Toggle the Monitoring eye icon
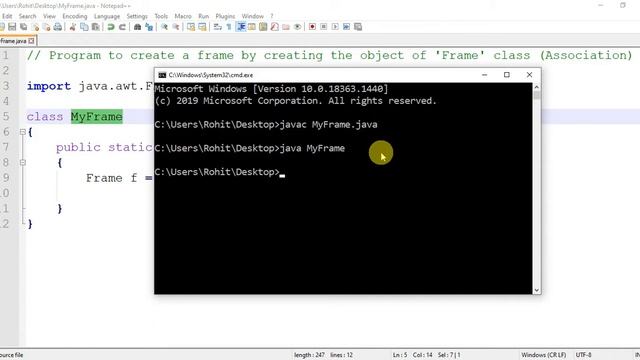 pos(298,27)
